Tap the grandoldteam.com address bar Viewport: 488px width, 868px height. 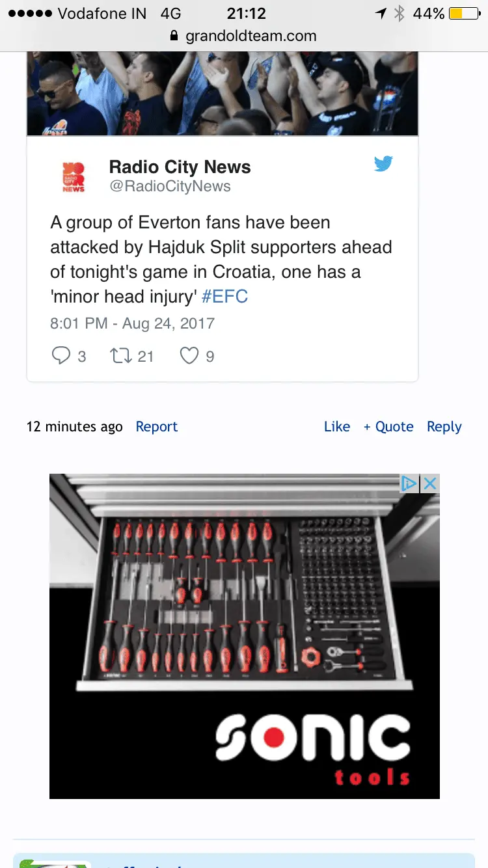(251, 36)
